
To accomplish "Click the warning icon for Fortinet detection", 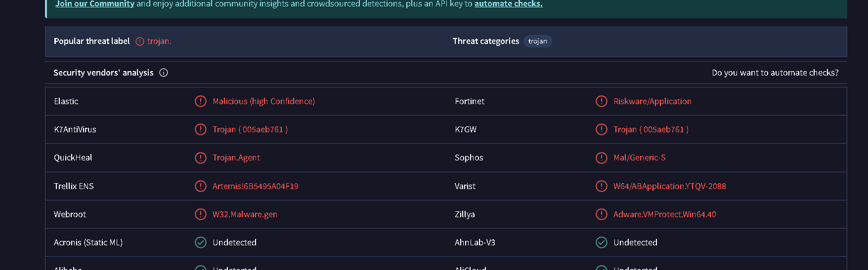I will 602,101.
